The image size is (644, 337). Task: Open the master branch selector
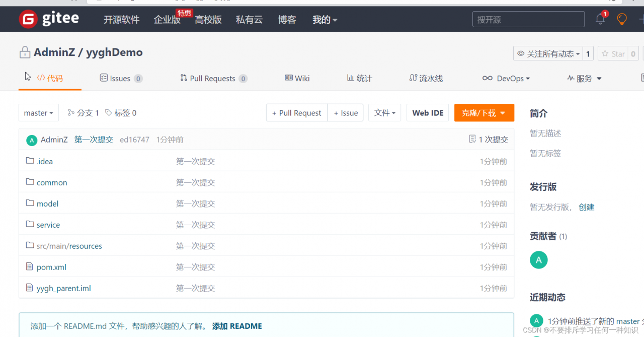39,113
